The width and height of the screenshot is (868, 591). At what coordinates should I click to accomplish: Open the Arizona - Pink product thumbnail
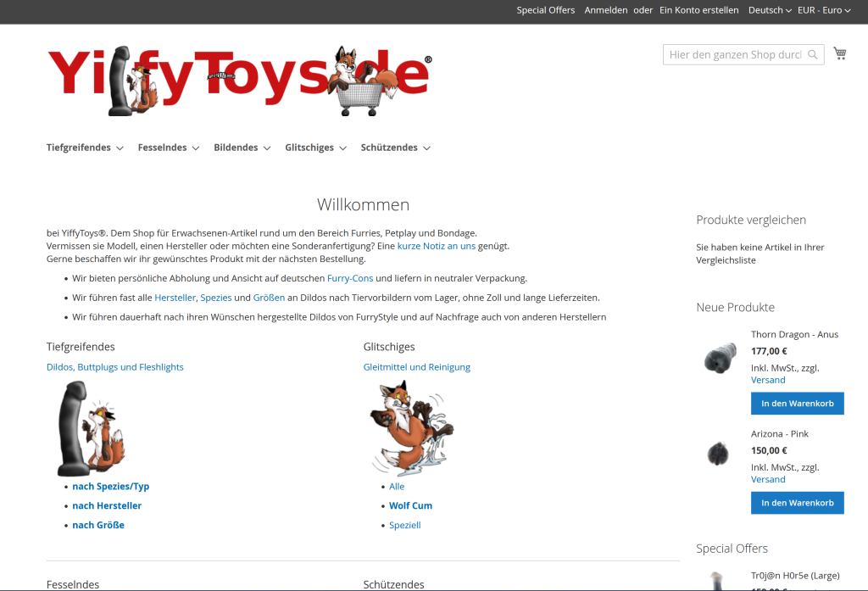pyautogui.click(x=718, y=454)
